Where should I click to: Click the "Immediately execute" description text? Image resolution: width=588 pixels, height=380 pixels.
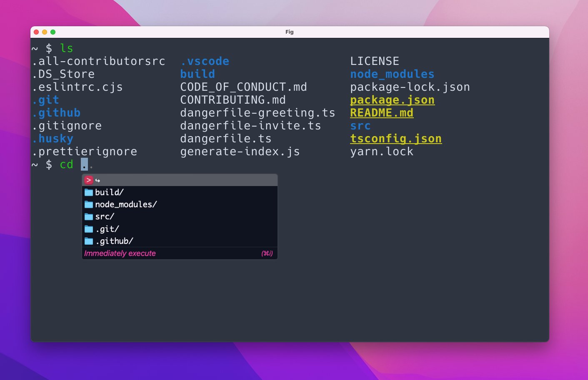tap(120, 253)
